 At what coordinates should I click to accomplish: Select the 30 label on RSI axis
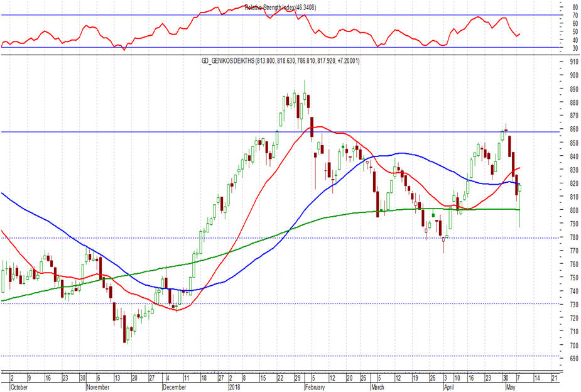pos(575,48)
